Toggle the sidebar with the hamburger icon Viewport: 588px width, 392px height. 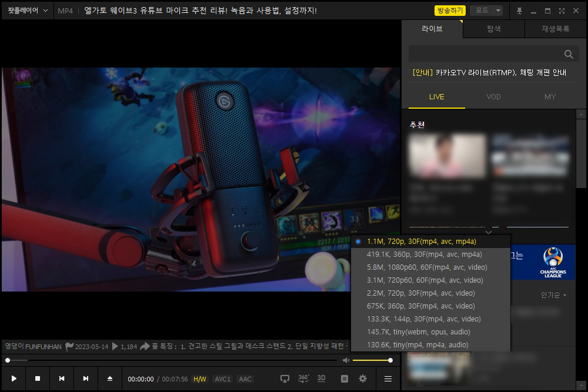coord(388,379)
